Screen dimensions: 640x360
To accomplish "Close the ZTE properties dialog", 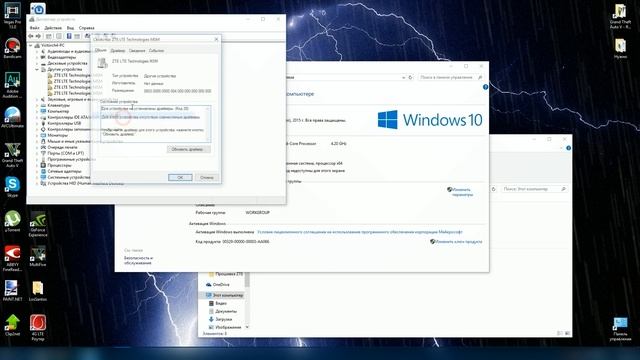I will pos(216,39).
